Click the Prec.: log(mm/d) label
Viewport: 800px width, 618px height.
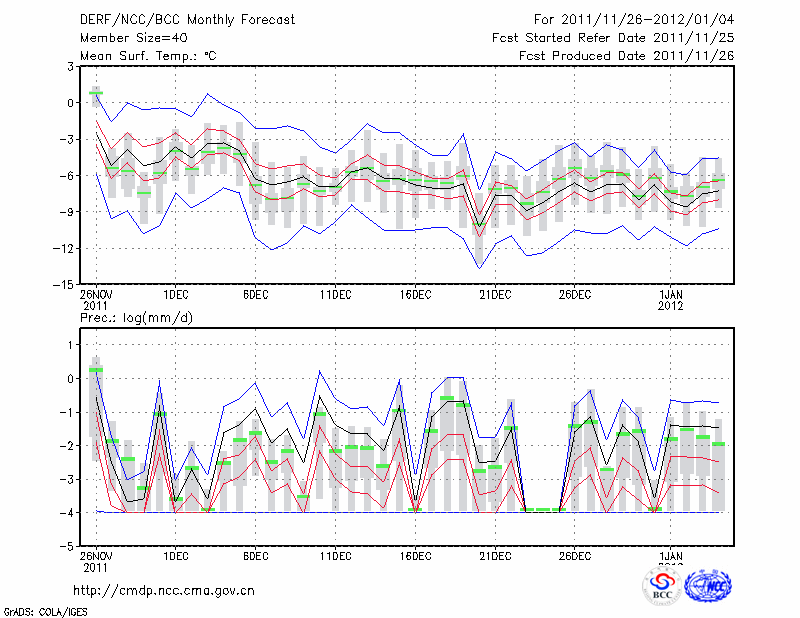click(x=137, y=317)
